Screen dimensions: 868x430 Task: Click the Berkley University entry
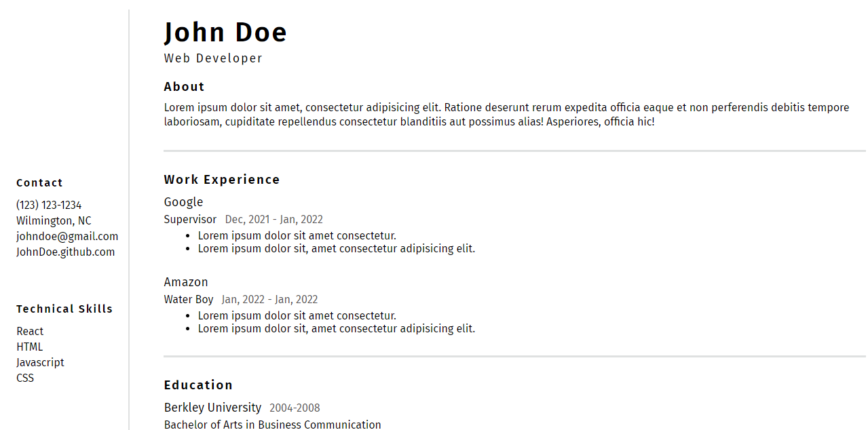(212, 408)
